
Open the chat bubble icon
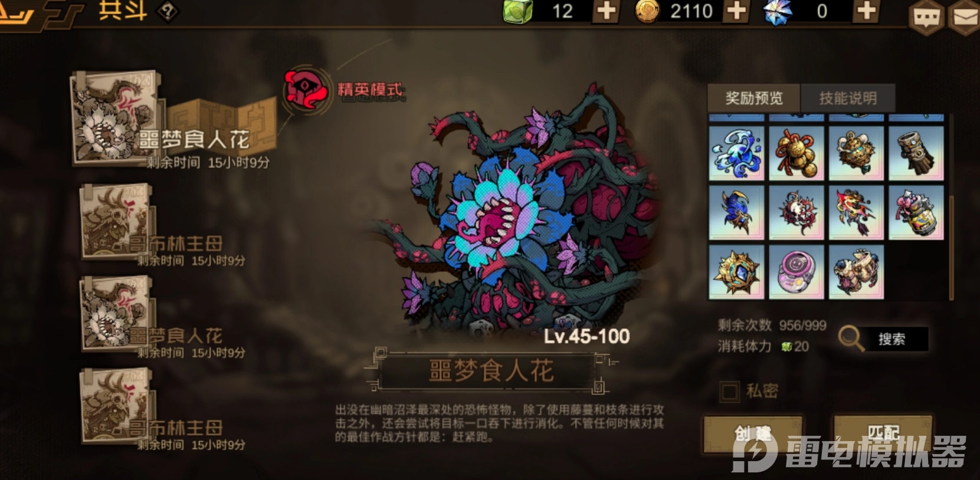(926, 17)
